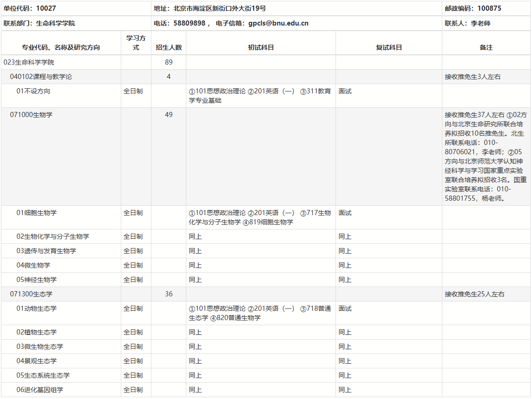Click the 06进化基因组学 research direction
This screenshot has height=399, width=532.
pos(40,390)
